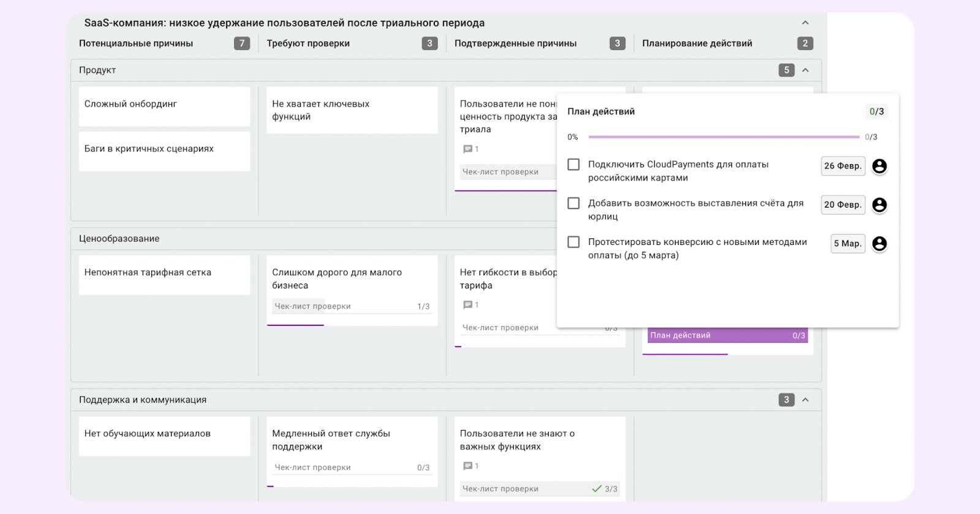Open comment icon on tariff flexibility card

468,305
